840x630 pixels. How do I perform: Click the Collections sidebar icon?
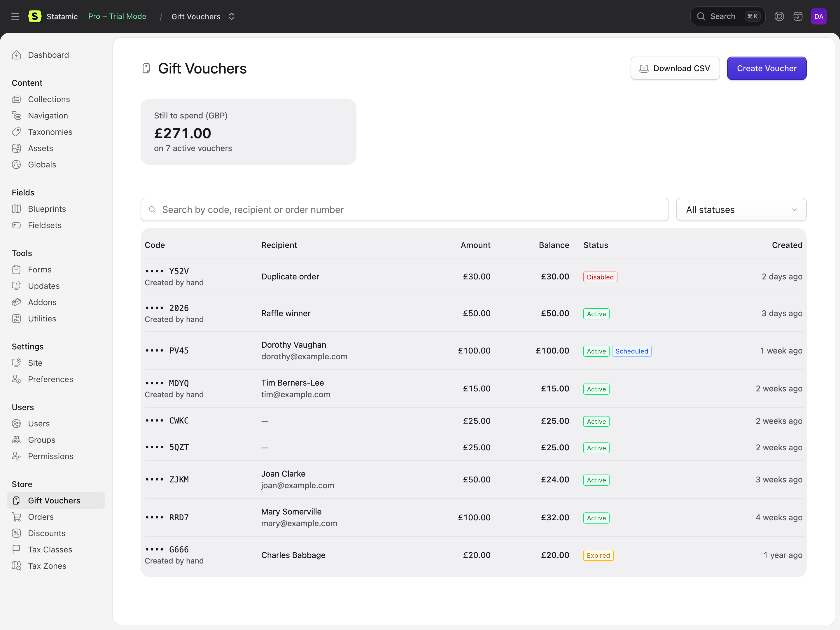pos(16,99)
